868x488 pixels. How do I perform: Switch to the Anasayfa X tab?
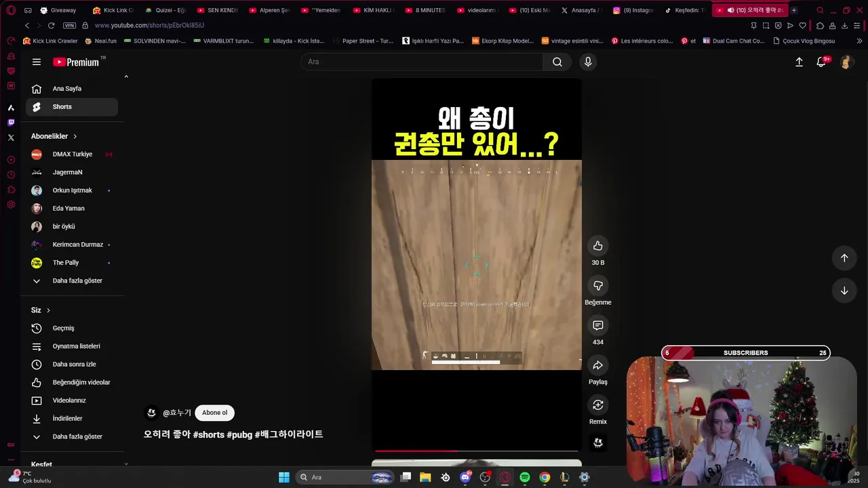[x=582, y=10]
